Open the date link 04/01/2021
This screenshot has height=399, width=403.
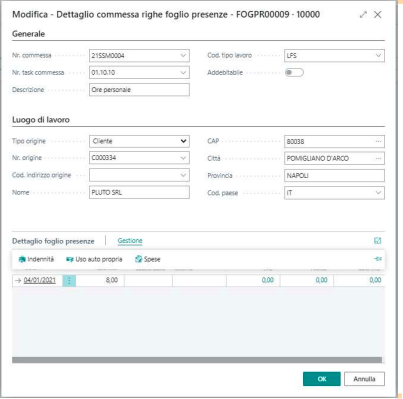[40, 280]
